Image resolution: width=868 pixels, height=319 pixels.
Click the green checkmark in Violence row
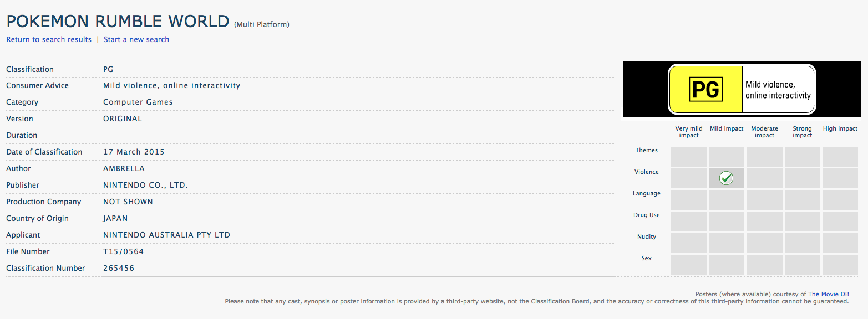point(726,178)
